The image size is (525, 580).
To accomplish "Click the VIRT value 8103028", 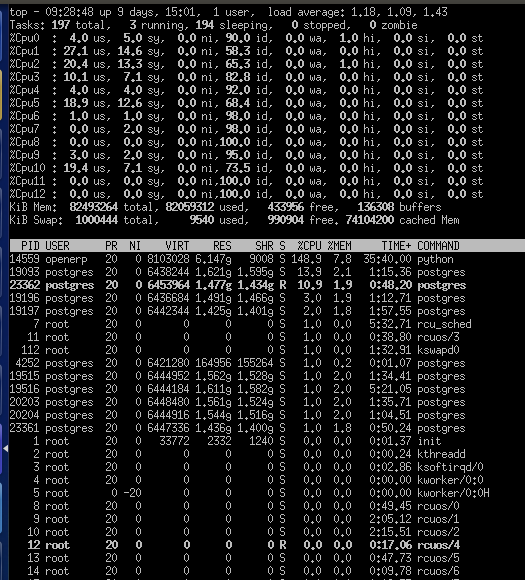I will click(x=168, y=259).
